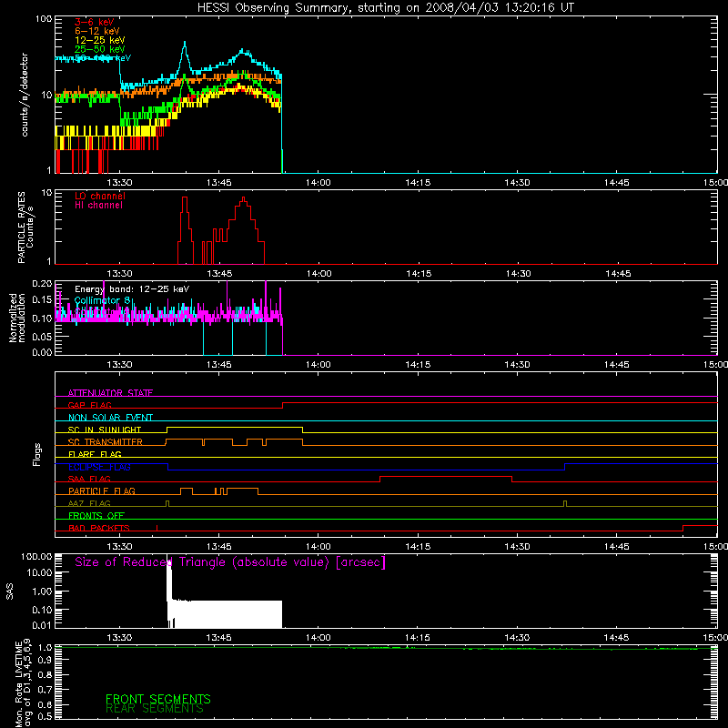728x728 pixels.
Task: Click the 'NON SOLAR EVENT' flag label
Action: coord(110,418)
